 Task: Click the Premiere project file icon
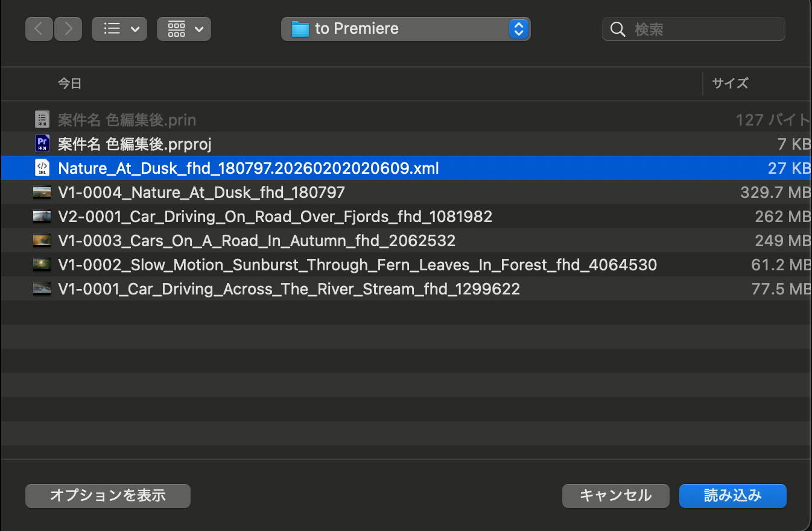[x=42, y=144]
